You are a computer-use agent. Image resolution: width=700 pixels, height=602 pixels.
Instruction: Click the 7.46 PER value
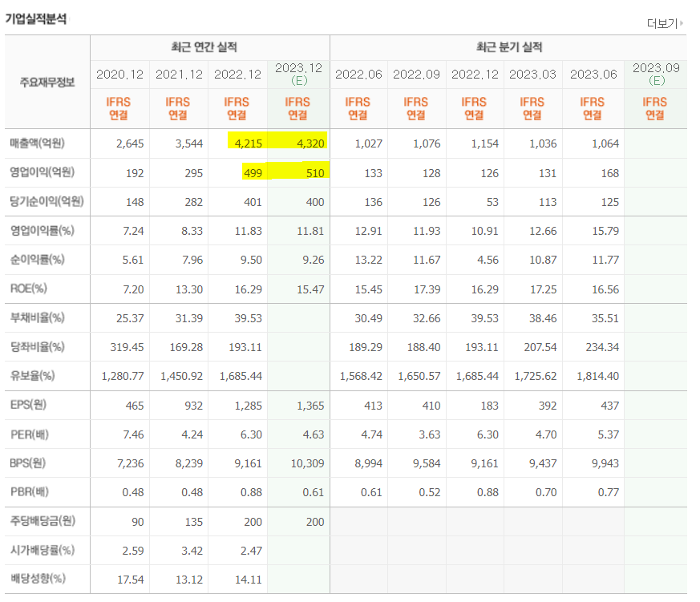pyautogui.click(x=133, y=434)
